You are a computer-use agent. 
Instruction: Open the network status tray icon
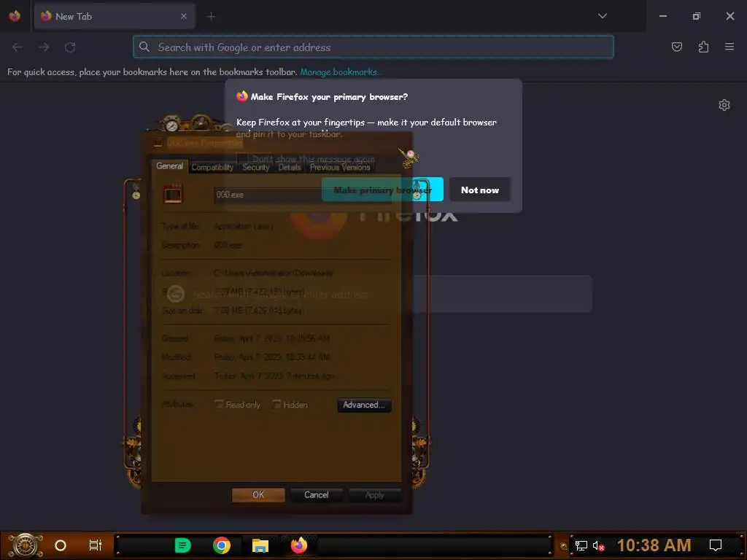[x=581, y=545]
